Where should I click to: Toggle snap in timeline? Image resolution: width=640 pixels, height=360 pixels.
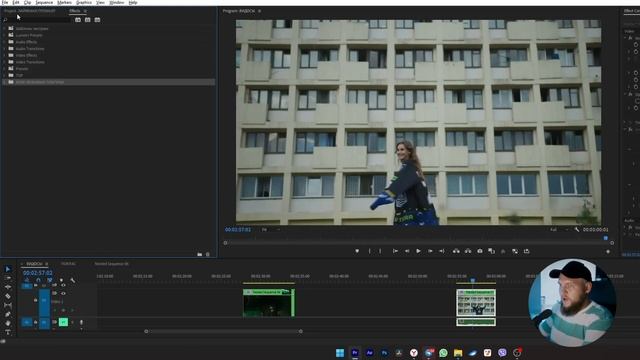click(x=38, y=280)
